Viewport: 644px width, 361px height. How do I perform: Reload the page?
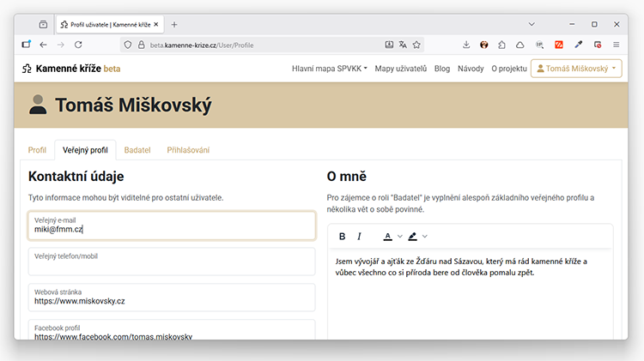click(78, 45)
